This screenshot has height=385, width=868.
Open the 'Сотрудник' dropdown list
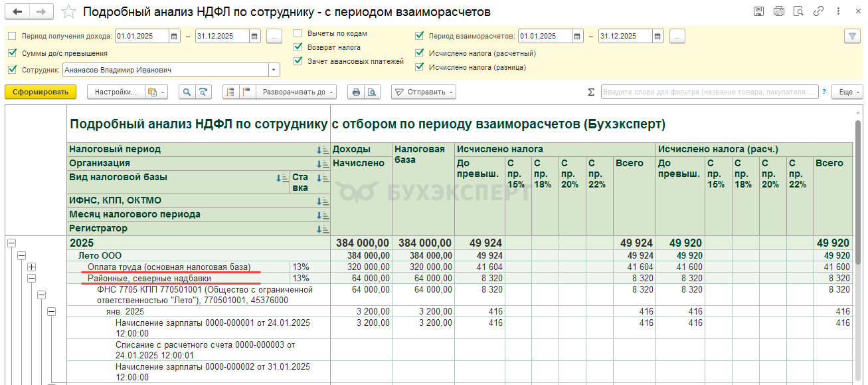click(x=274, y=70)
